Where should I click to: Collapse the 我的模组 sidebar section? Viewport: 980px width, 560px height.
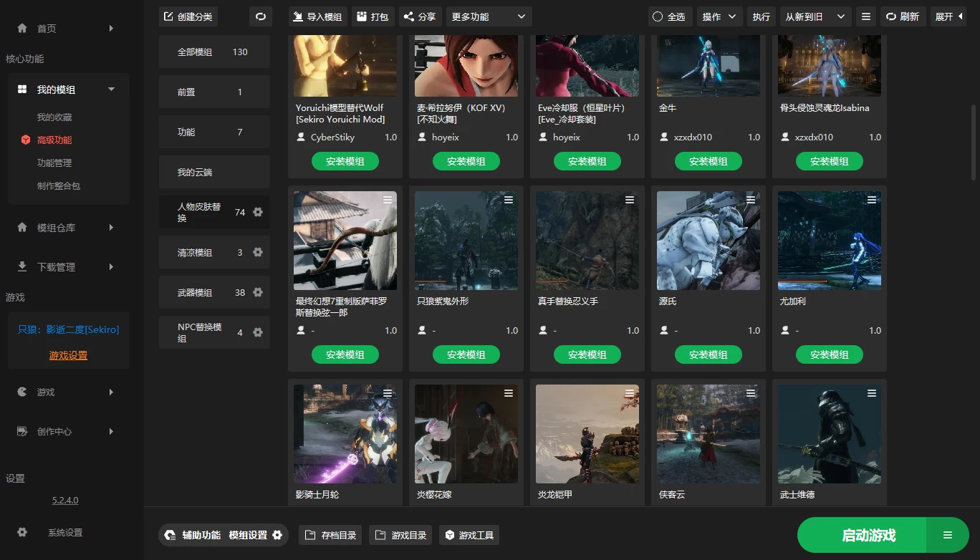pyautogui.click(x=111, y=90)
